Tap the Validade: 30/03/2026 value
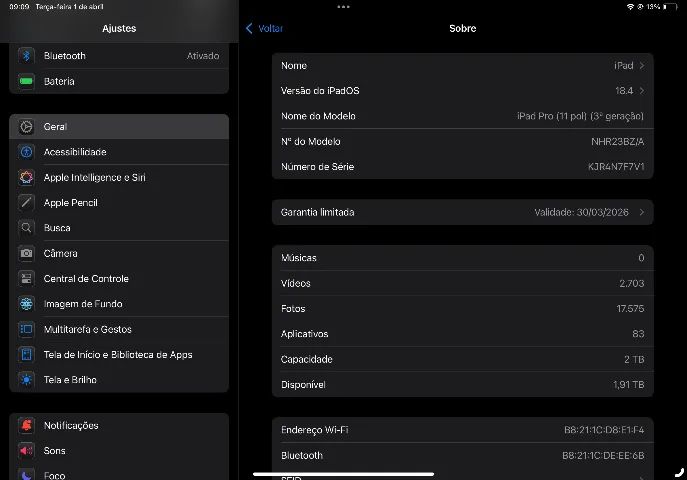 (x=581, y=212)
